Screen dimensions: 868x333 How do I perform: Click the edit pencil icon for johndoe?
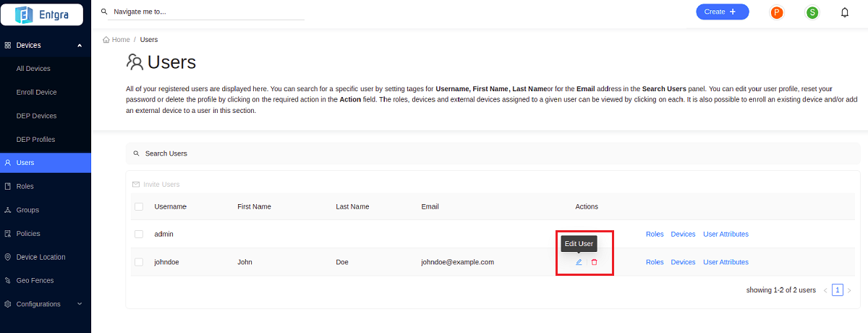[579, 262]
